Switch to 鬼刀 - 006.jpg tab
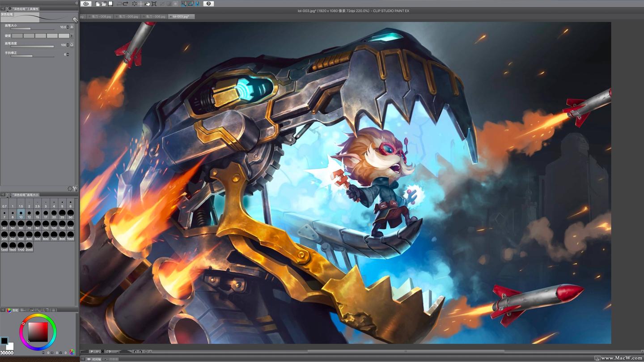Screen dimensions: 644x362 tap(154, 17)
